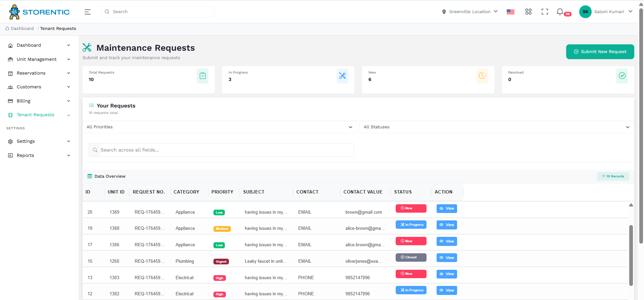
Task: Click the Data Overview table icon
Action: pos(90,176)
